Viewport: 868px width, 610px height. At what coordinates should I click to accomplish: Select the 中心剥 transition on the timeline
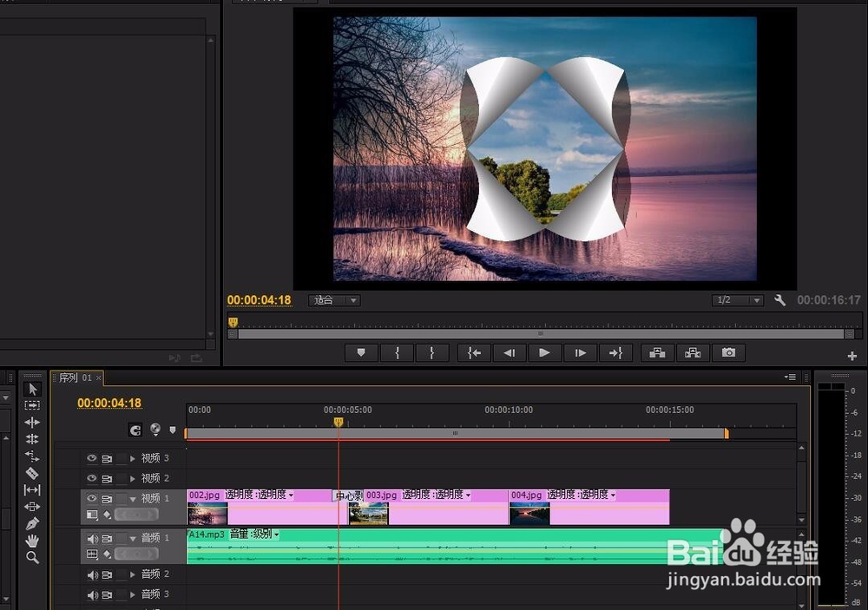pyautogui.click(x=347, y=495)
